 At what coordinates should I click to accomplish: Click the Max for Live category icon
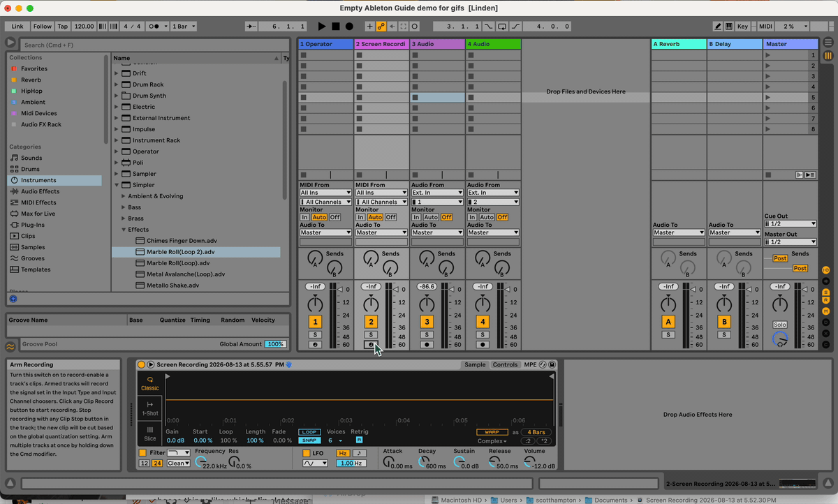click(14, 214)
